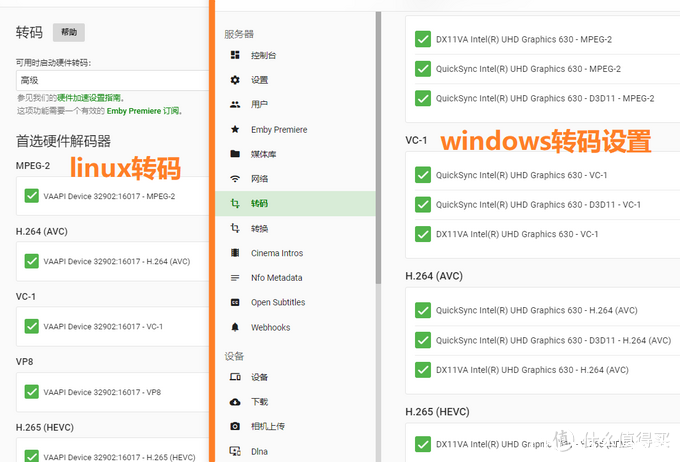This screenshot has width=680, height=462.
Task: Open Cinema Intros film icon
Action: point(235,253)
